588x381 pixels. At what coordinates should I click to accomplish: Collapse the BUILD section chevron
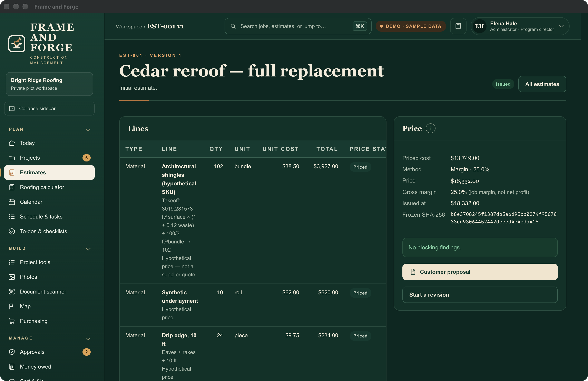(x=88, y=249)
